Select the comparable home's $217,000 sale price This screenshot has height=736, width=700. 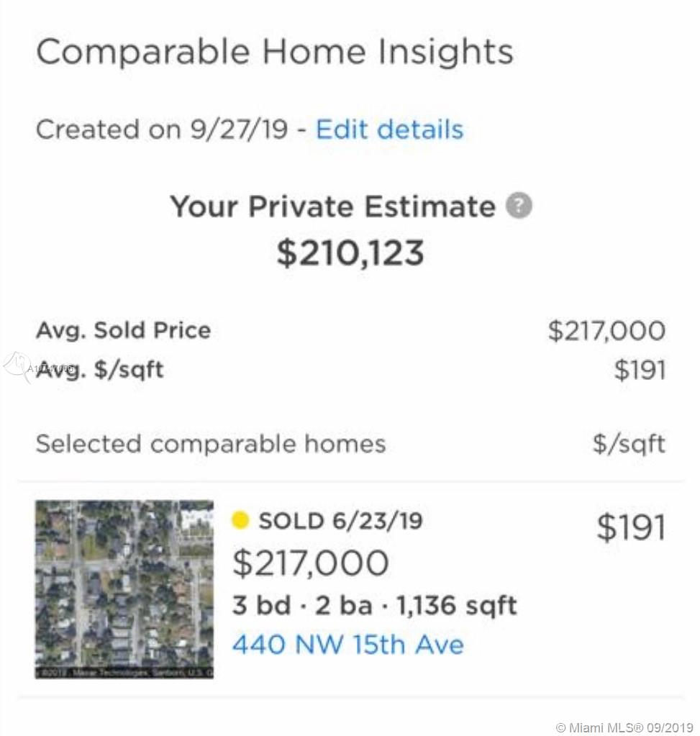[x=310, y=563]
